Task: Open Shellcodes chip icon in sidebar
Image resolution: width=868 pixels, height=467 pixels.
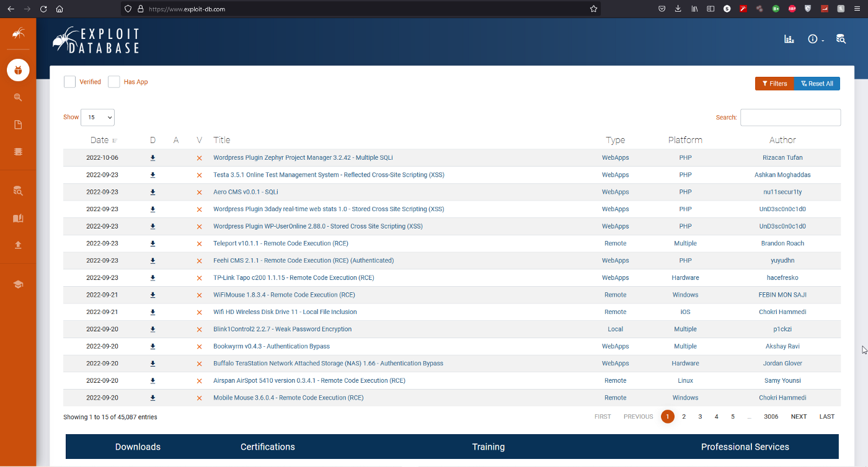Action: (x=18, y=152)
